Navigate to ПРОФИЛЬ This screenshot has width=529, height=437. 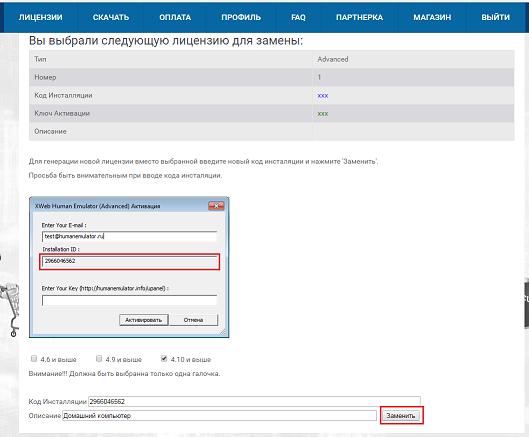point(241,17)
